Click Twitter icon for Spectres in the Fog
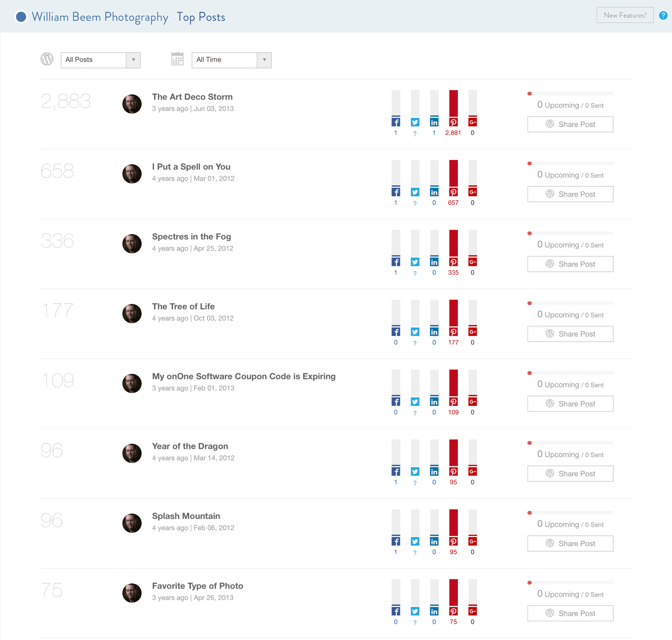This screenshot has width=672, height=640. tap(415, 262)
